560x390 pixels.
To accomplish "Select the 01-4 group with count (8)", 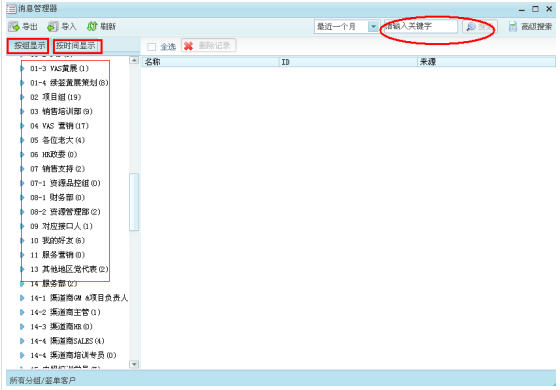I will 69,83.
